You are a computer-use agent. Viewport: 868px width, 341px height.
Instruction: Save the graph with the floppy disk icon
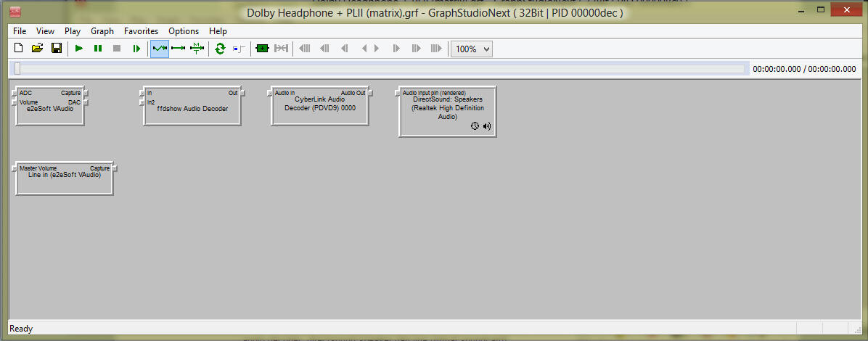tap(57, 48)
